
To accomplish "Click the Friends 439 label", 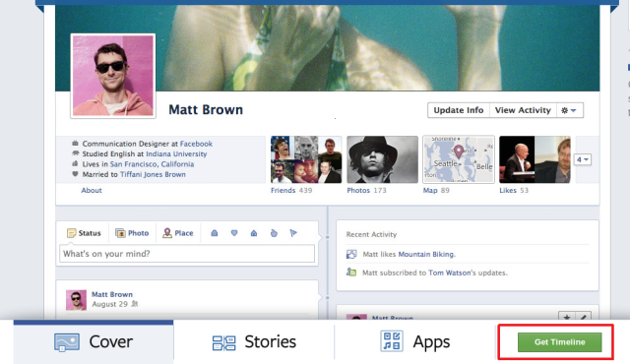I will click(291, 190).
